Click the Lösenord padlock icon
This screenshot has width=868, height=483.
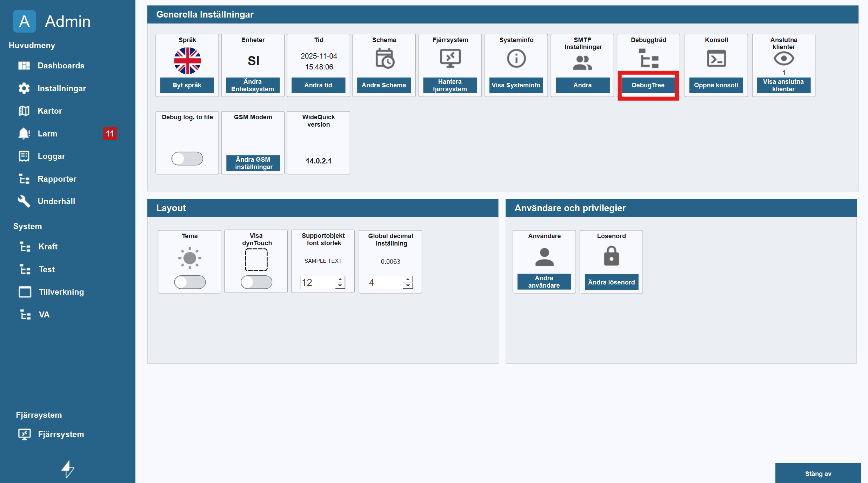[x=611, y=256]
